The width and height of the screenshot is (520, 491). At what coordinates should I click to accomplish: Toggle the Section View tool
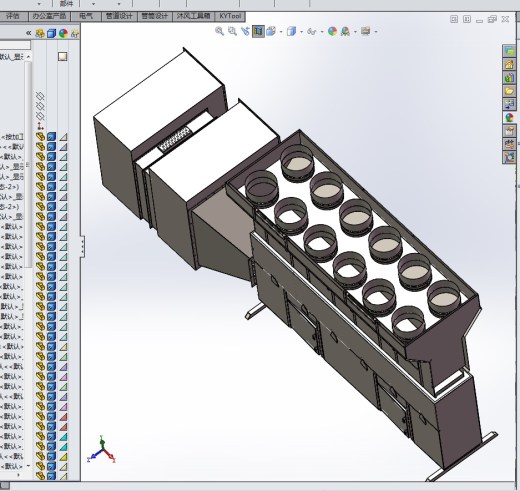258,31
